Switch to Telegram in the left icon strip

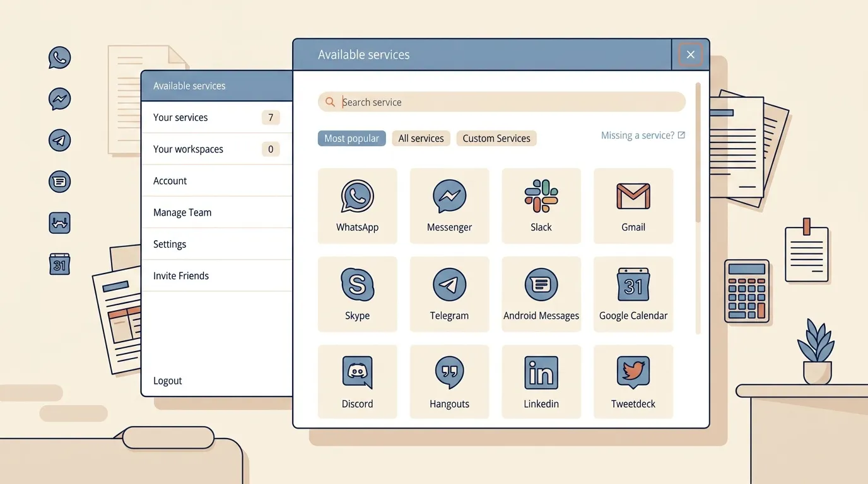click(x=59, y=140)
